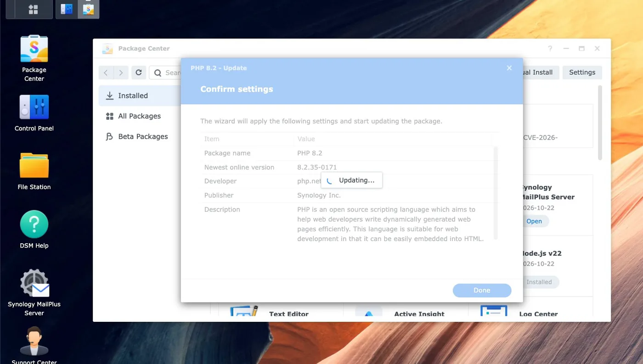Screen dimensions: 643x364
Task: Open Package Center Settings
Action: click(x=582, y=73)
